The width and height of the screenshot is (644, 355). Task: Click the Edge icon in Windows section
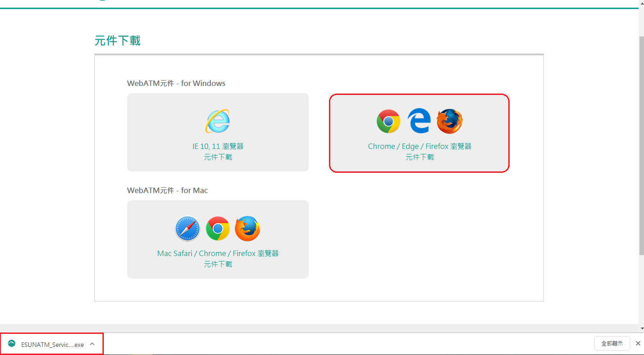point(419,121)
